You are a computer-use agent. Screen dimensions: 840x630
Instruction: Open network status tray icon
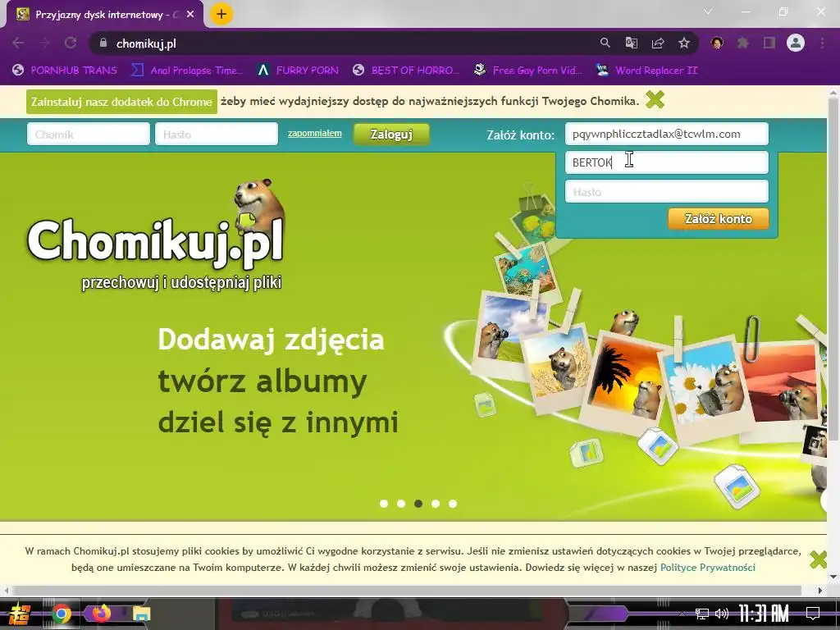tap(701, 614)
